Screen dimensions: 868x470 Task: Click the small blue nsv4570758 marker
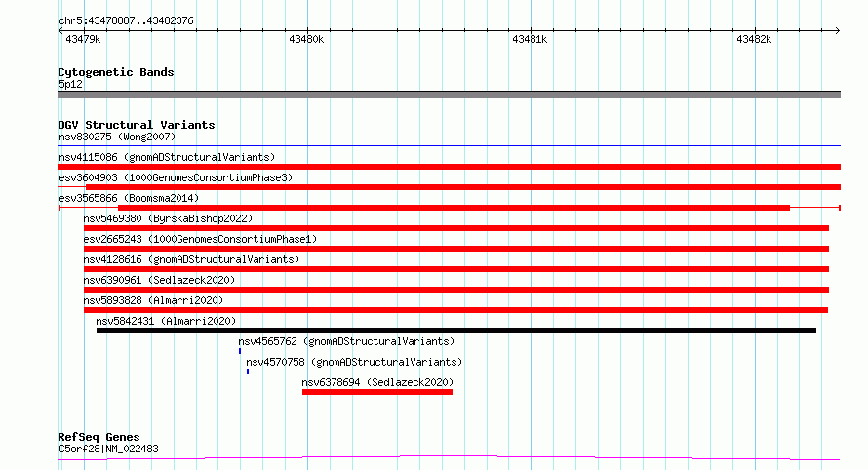tap(248, 372)
